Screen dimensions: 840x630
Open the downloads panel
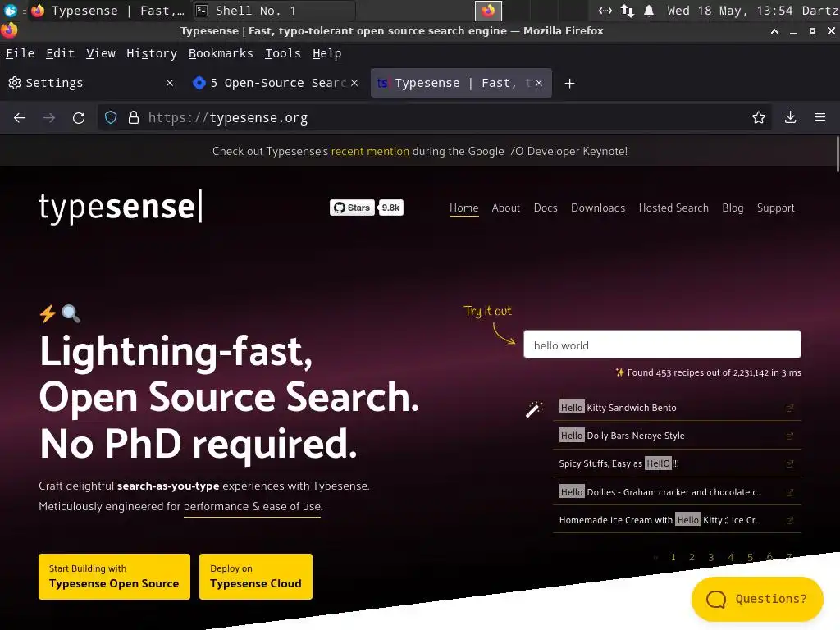pos(790,118)
